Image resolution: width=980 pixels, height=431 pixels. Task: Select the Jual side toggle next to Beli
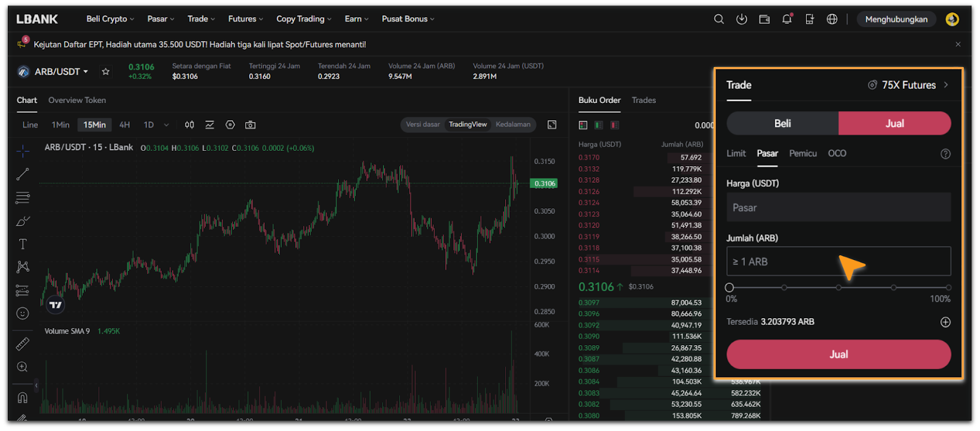(895, 123)
